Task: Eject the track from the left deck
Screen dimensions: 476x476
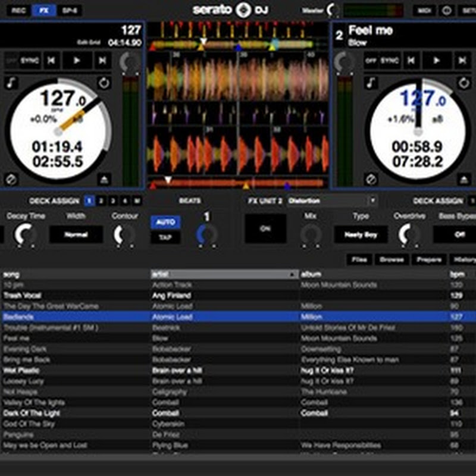Action: click(104, 178)
